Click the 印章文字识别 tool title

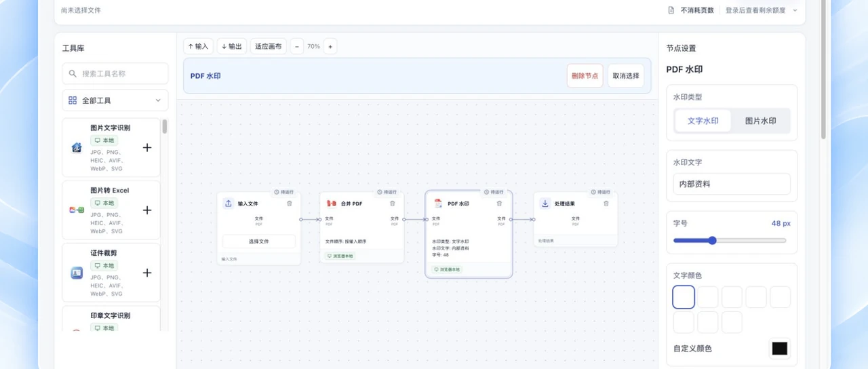pos(110,315)
